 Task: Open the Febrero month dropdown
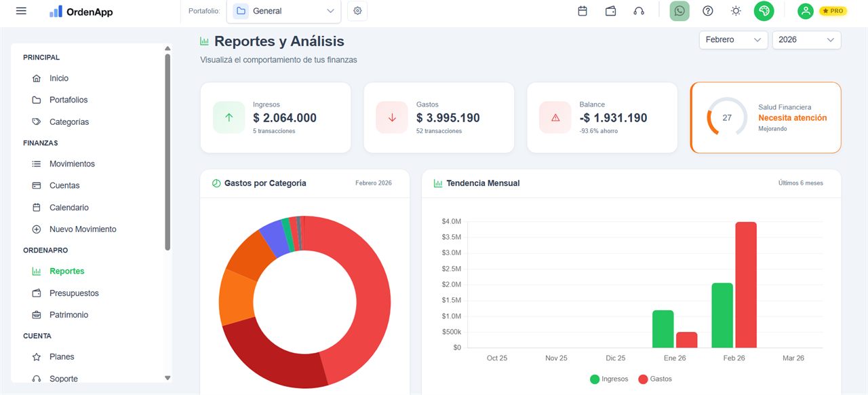[x=732, y=40]
